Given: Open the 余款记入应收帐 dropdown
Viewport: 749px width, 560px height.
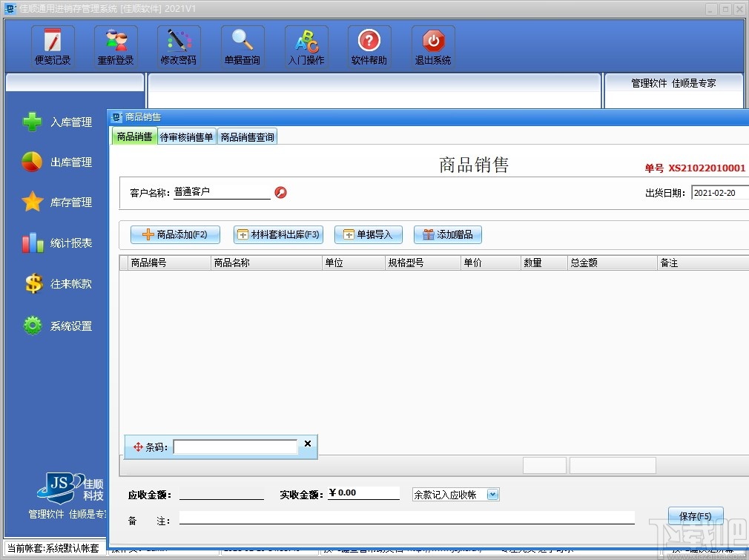Looking at the screenshot, I should [492, 494].
